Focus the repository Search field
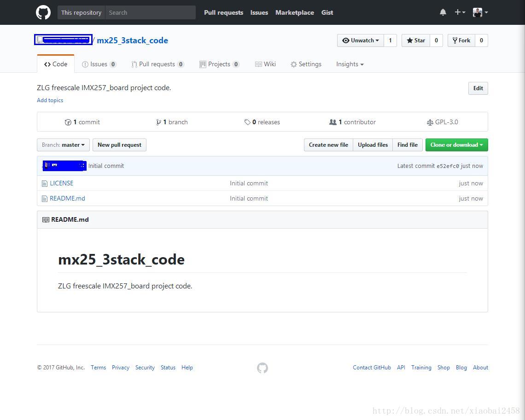Screen dimensions: 525x420 point(150,12)
